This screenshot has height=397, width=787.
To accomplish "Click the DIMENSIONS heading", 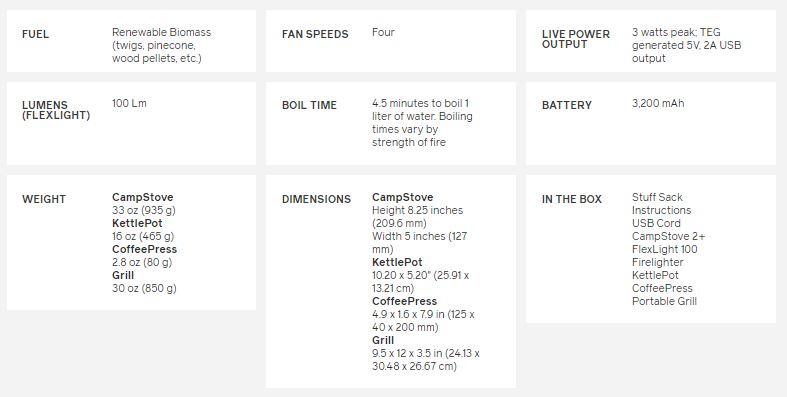I will (316, 199).
